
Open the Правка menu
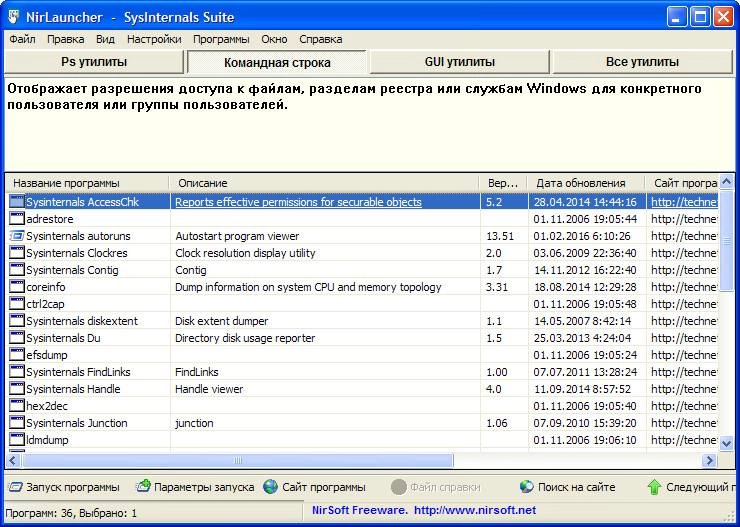point(66,39)
